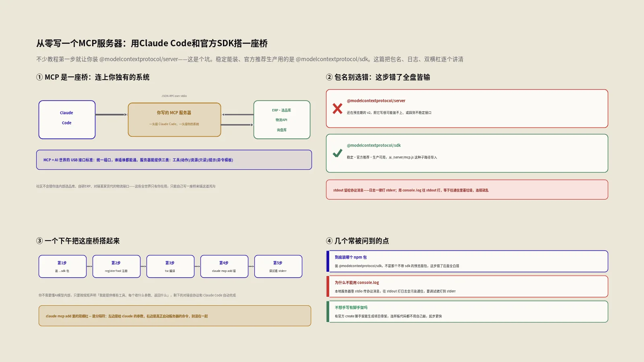This screenshot has height=362, width=644.
Task: Click '还在预览期的 v2' description line
Action: tap(389, 113)
